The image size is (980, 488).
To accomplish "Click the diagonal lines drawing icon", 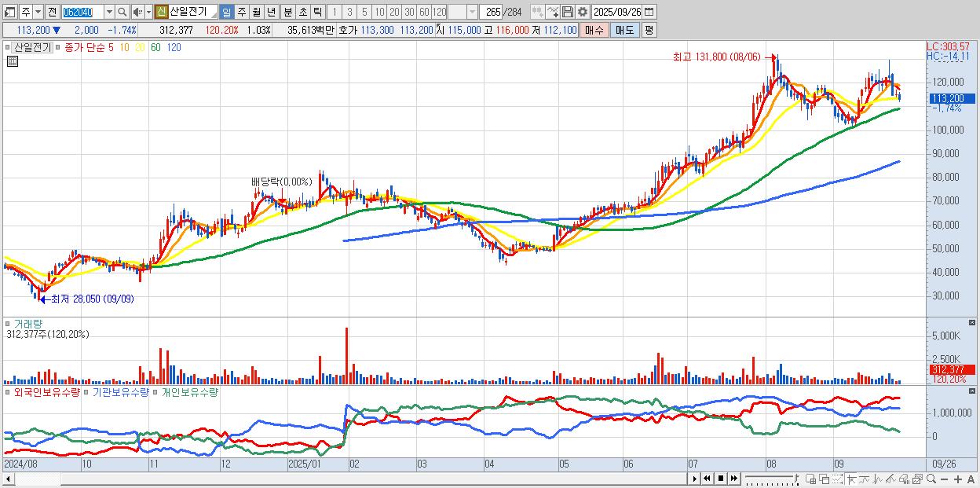I will pyautogui.click(x=891, y=479).
